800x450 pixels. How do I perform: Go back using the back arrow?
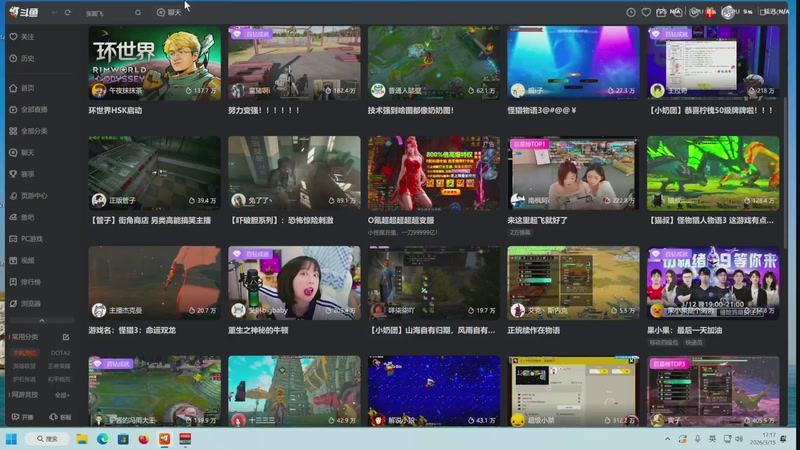click(x=54, y=12)
